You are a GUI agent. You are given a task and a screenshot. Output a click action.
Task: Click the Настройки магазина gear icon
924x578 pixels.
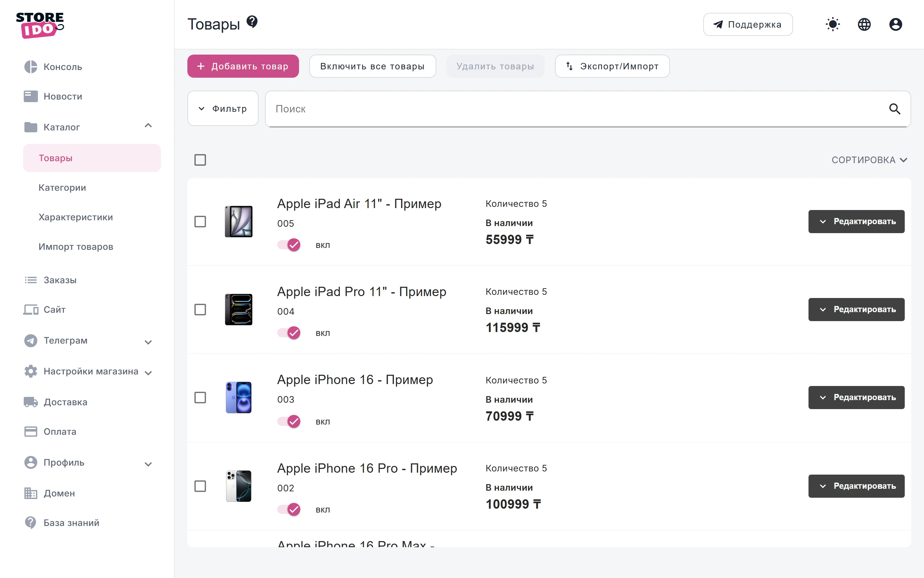30,371
